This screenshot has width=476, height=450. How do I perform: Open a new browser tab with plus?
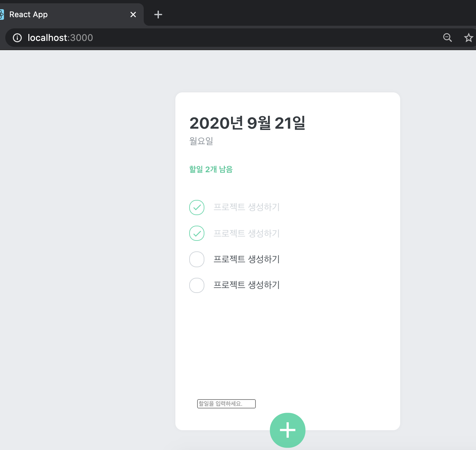pos(158,15)
